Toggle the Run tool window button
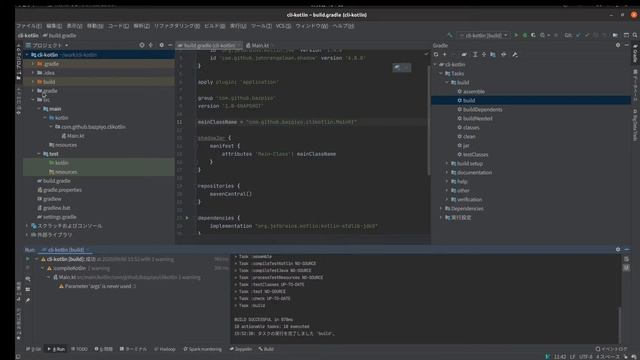Image resolution: width=640 pixels, height=360 pixels. tap(56, 349)
